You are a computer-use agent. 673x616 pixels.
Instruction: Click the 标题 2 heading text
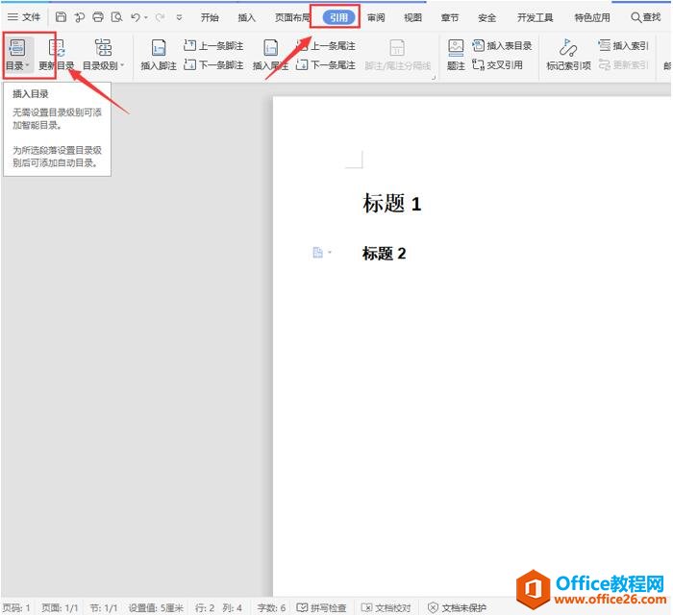(385, 254)
